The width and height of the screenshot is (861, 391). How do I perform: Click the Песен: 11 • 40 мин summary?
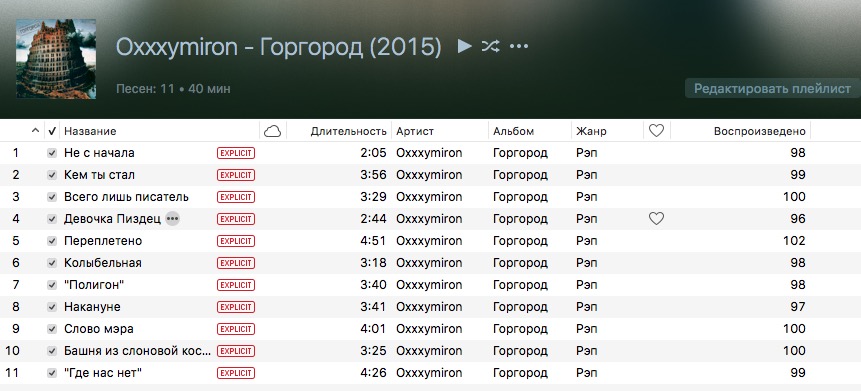tap(174, 88)
